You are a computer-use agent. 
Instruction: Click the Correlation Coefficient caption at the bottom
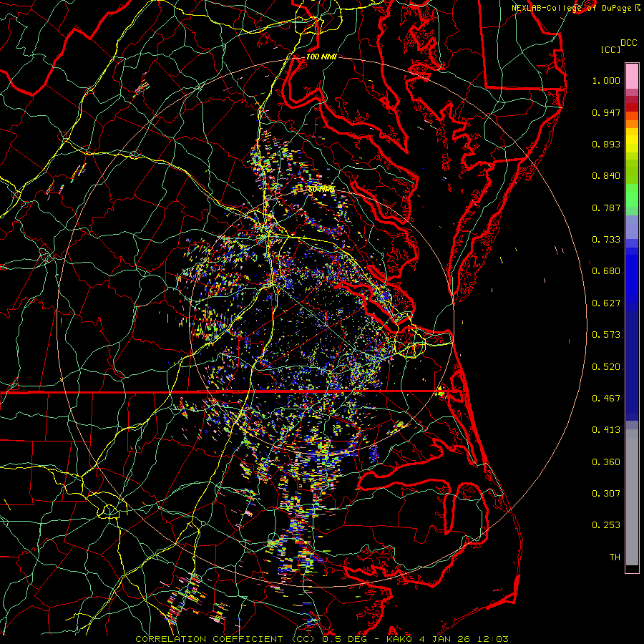321,639
